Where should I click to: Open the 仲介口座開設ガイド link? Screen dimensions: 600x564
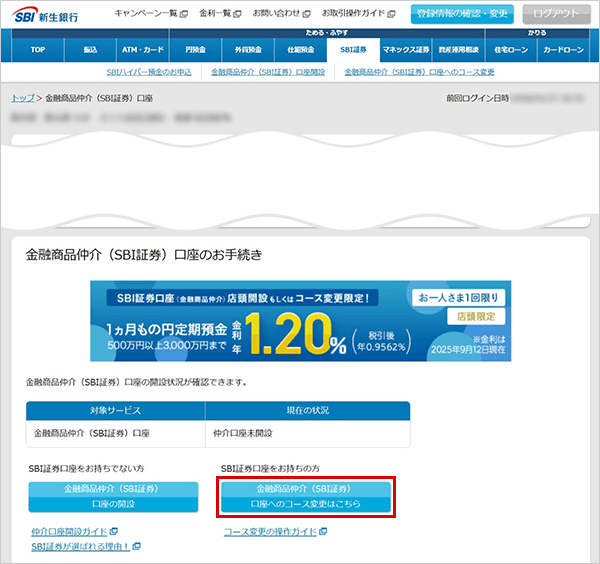69,532
